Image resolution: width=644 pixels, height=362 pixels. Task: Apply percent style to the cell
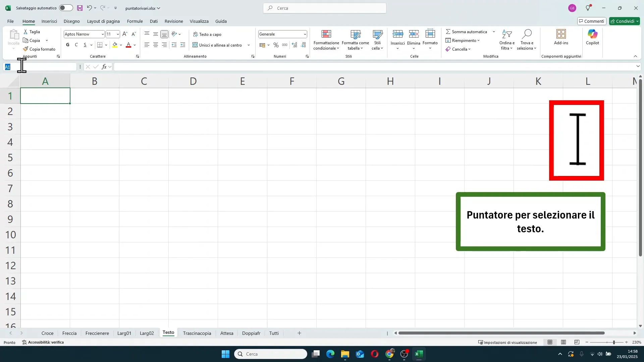tap(276, 45)
